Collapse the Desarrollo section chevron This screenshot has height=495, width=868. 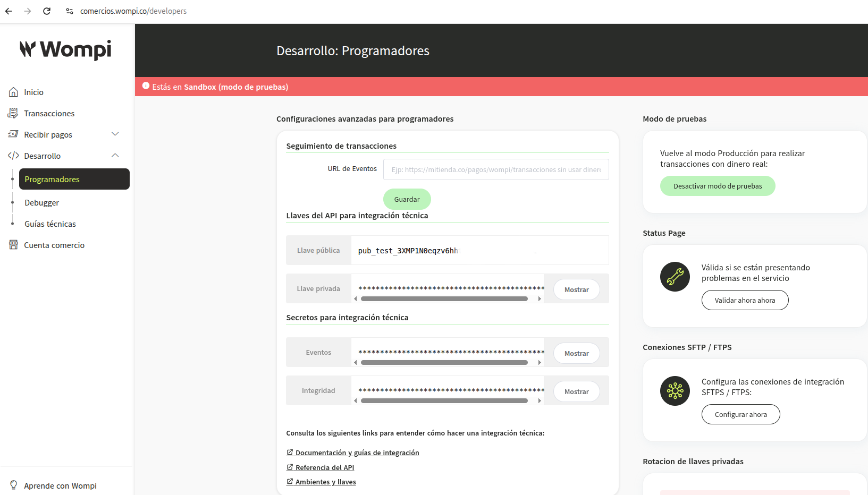[115, 155]
